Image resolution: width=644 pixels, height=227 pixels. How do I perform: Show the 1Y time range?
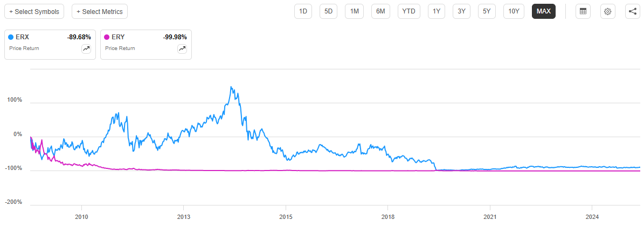(437, 11)
